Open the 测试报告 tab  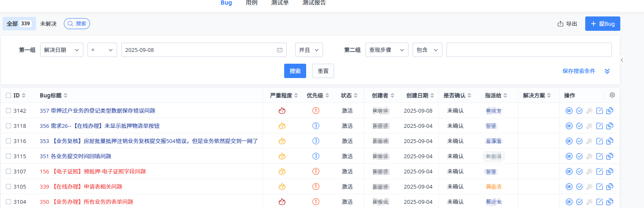314,3
